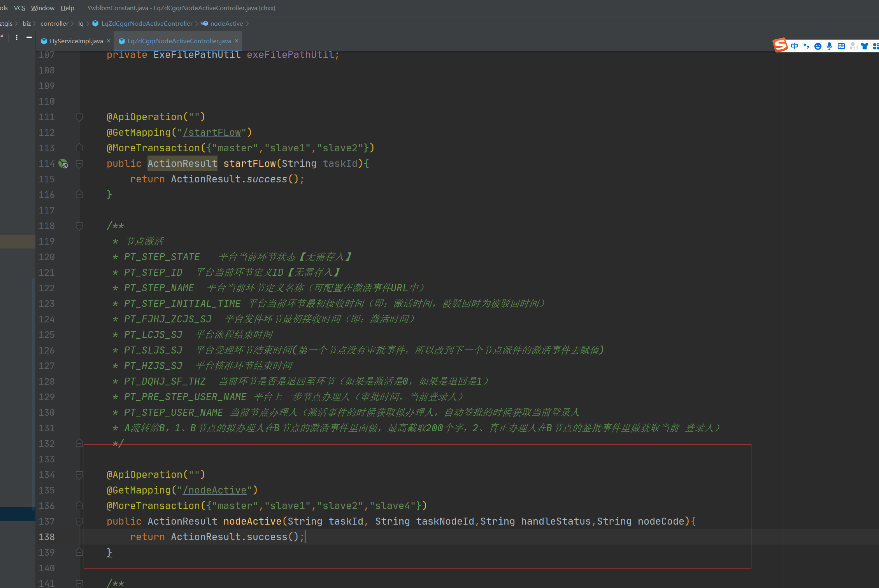The image size is (879, 588).
Task: Click the /nodeActive mapping URL link
Action: 215,490
